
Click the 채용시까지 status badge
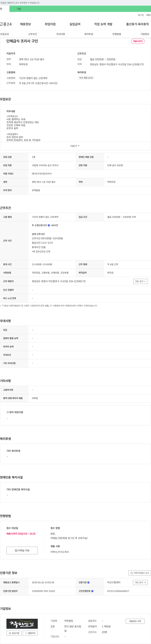click(138, 41)
